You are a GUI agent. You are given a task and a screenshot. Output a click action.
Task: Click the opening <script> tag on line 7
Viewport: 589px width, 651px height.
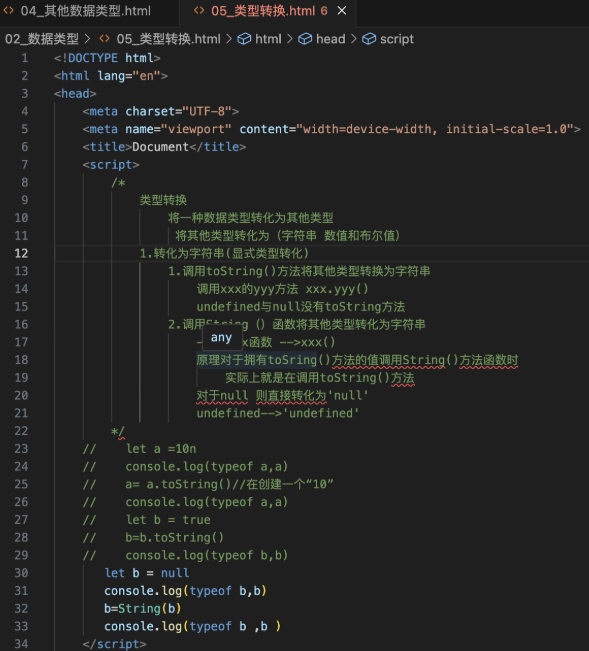111,165
